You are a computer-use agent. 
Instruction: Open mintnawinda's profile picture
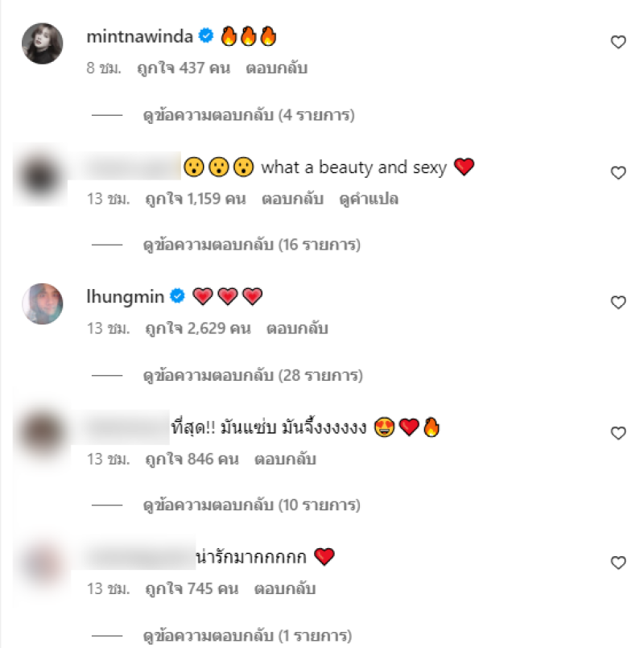coord(42,43)
